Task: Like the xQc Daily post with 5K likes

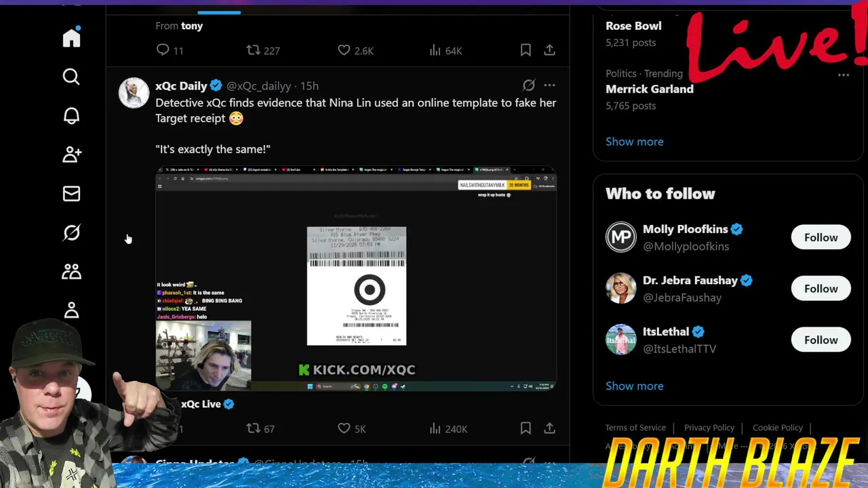Action: [351, 428]
